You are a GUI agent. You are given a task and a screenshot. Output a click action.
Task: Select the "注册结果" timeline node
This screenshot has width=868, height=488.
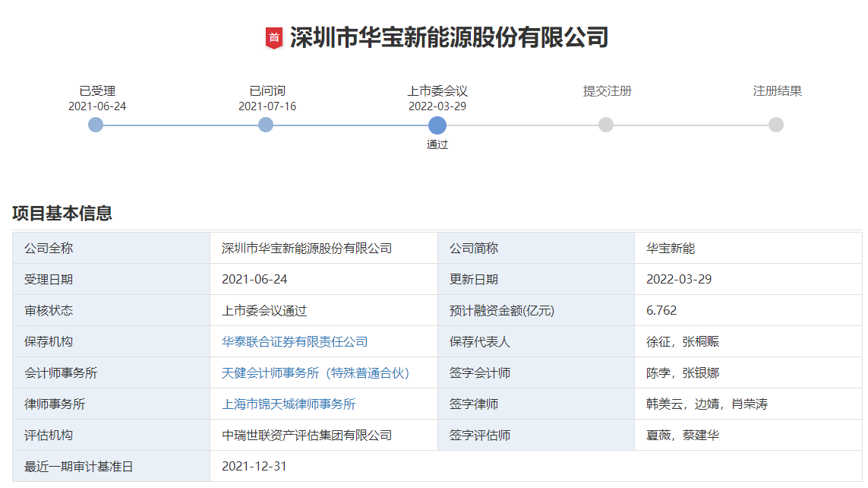pos(775,125)
